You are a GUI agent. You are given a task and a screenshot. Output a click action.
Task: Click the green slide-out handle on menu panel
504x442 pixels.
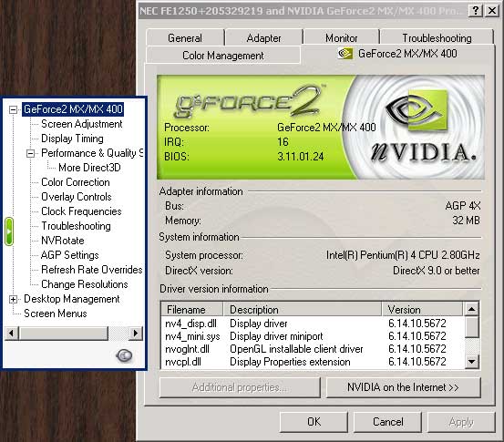9,231
